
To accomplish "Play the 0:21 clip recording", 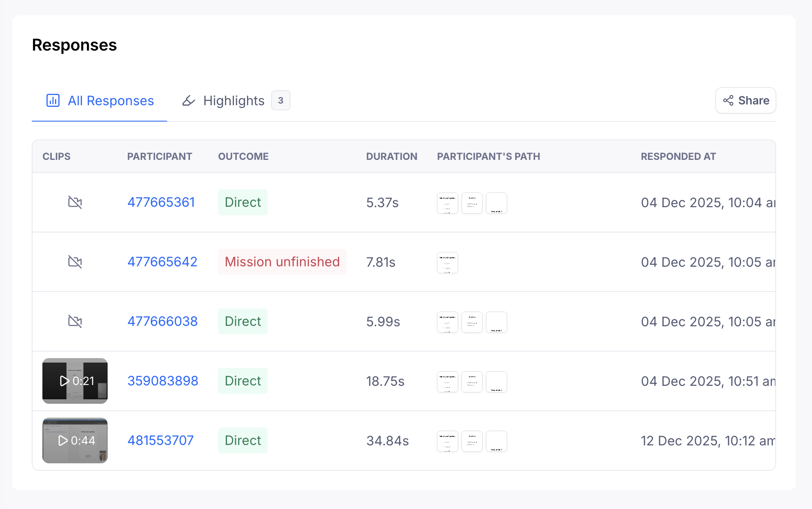I will tap(75, 381).
